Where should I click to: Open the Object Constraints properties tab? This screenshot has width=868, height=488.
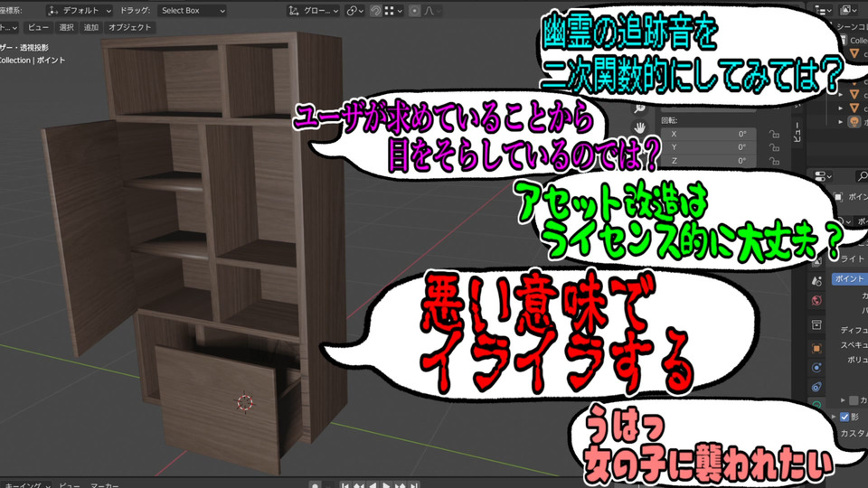816,388
